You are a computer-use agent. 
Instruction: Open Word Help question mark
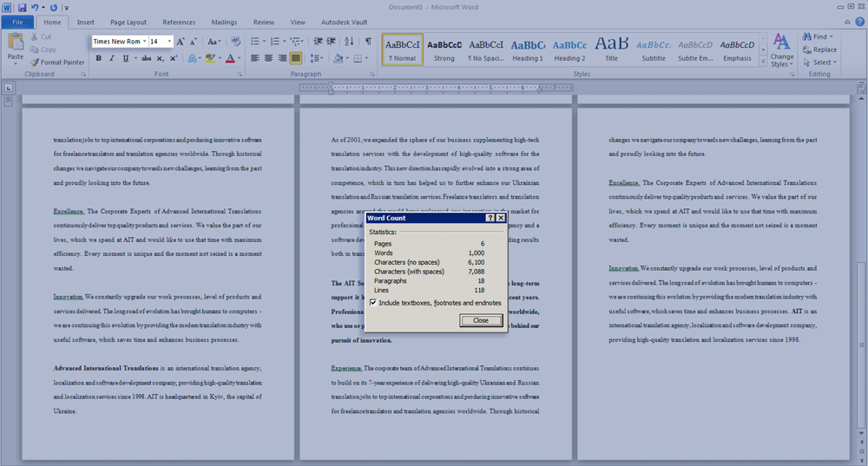click(859, 23)
